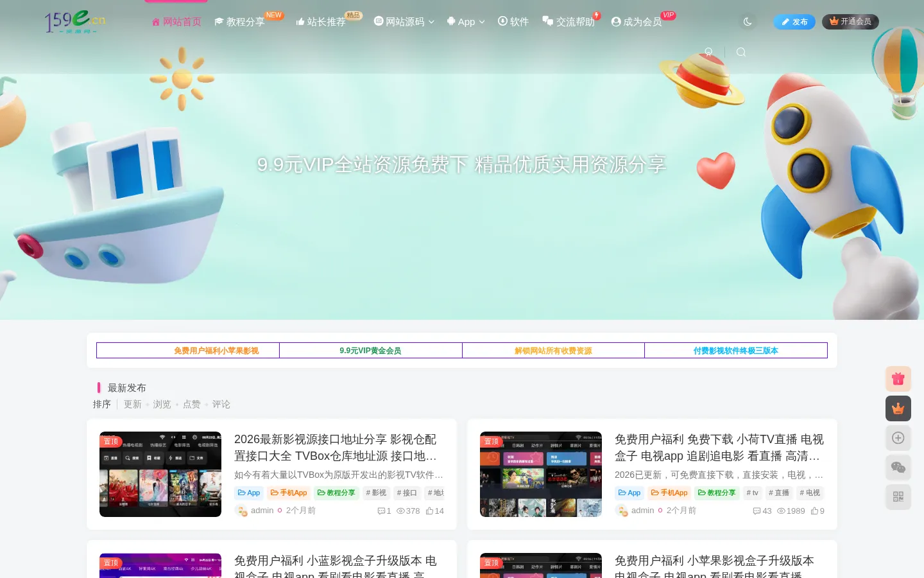The image size is (924, 578).
Task: Open the 成为会员 menu item
Action: 637,22
